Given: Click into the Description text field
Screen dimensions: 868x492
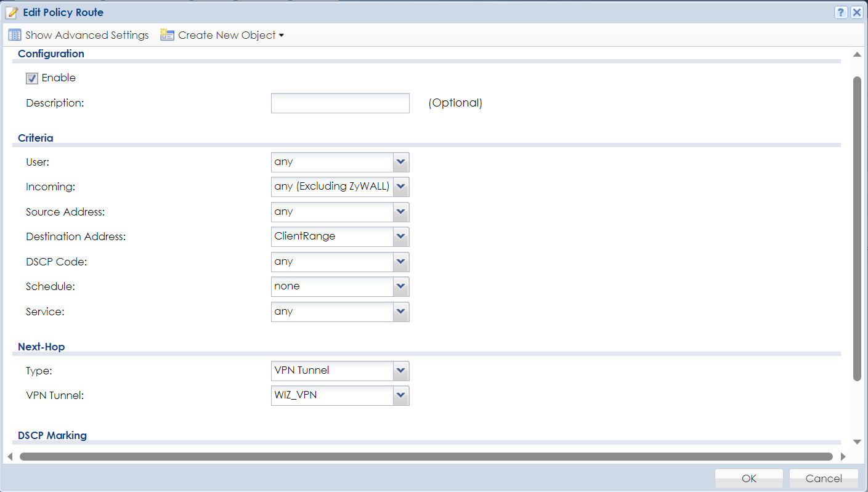Looking at the screenshot, I should coord(340,103).
